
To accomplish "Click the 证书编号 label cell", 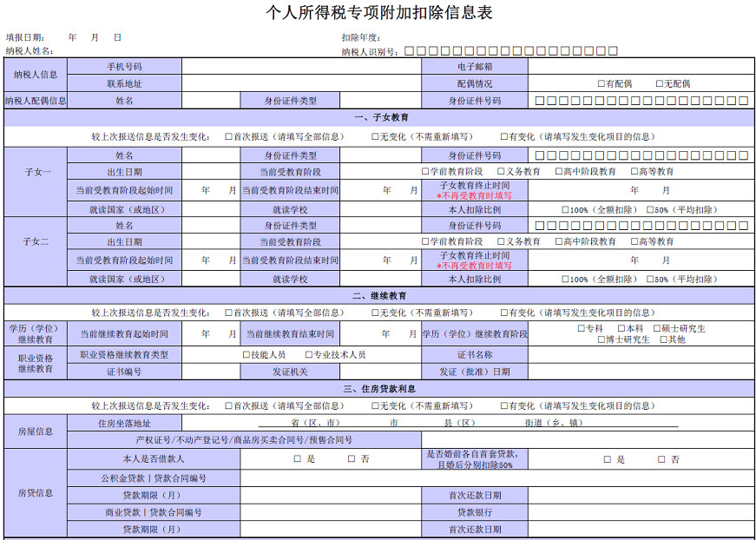I will (124, 372).
